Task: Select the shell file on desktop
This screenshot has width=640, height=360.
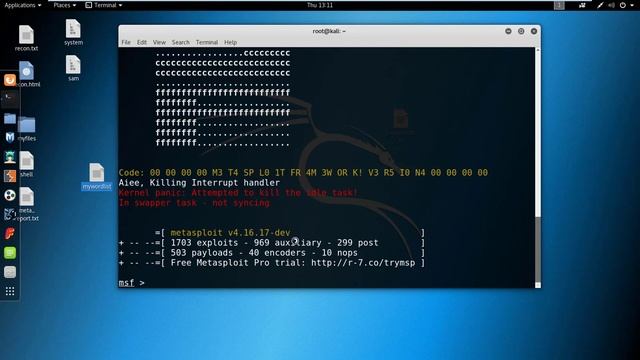Action: [27, 164]
